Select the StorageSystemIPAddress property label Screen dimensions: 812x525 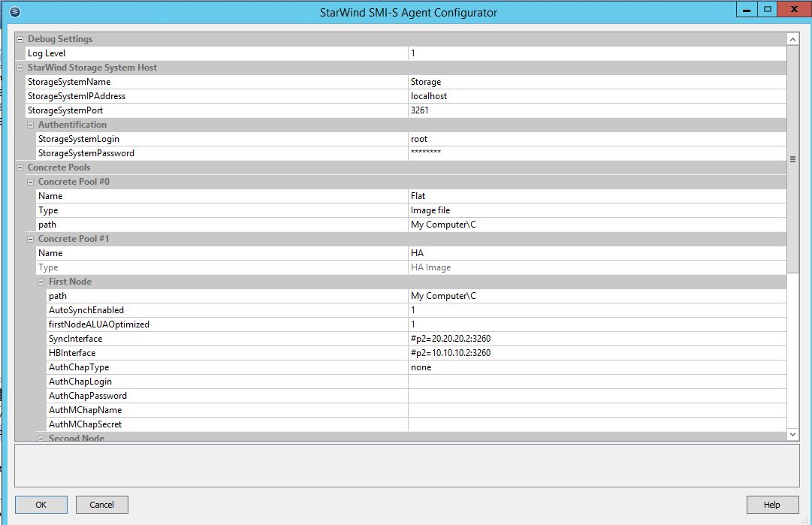coord(77,96)
